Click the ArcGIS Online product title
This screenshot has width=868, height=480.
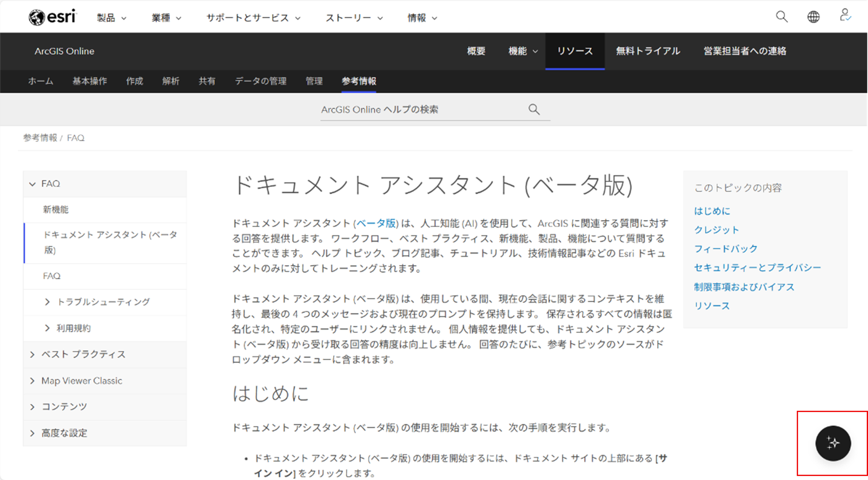click(x=64, y=51)
